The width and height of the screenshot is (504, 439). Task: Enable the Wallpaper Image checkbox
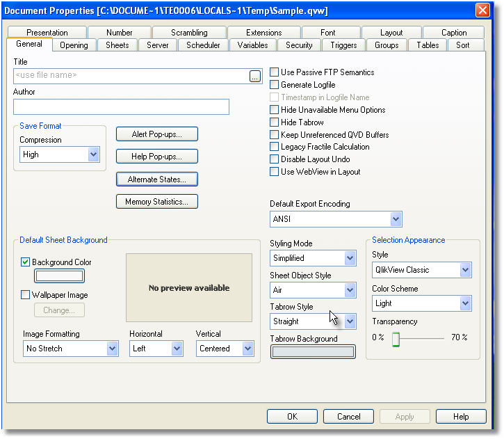26,295
